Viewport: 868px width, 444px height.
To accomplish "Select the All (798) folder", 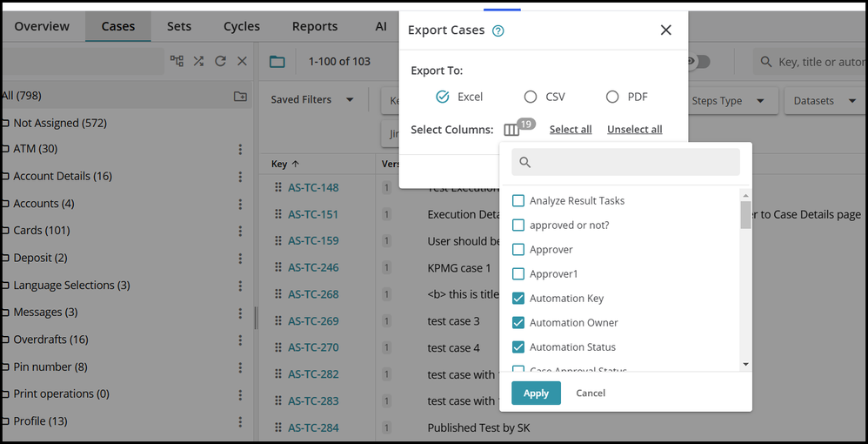I will click(x=21, y=96).
